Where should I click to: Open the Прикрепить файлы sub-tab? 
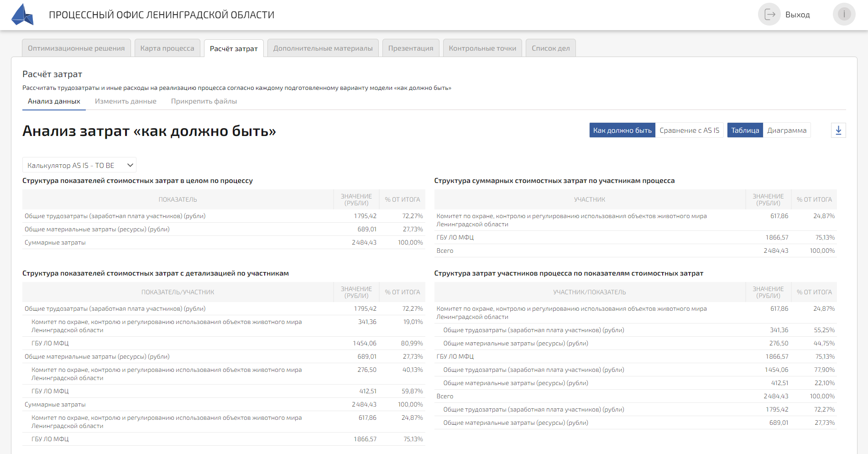(x=204, y=101)
